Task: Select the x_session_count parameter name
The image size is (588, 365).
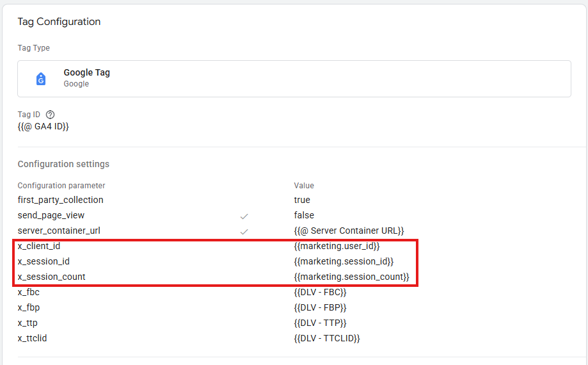Action: (x=51, y=277)
